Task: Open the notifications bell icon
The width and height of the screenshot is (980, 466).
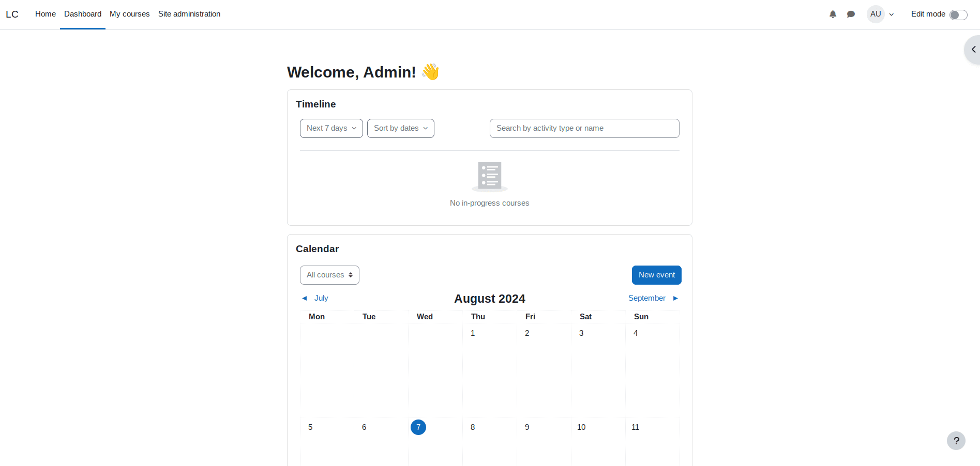Action: (x=833, y=14)
